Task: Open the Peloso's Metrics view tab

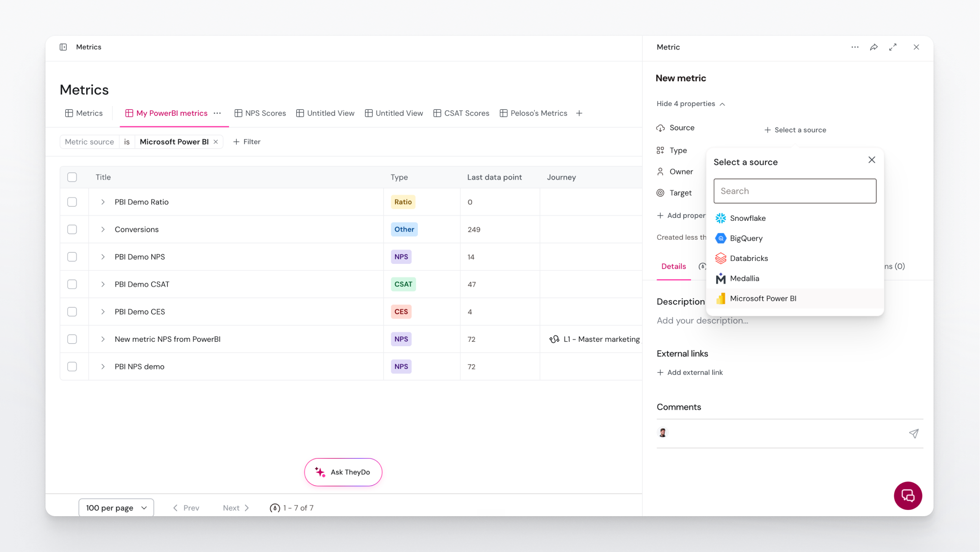Action: [534, 113]
